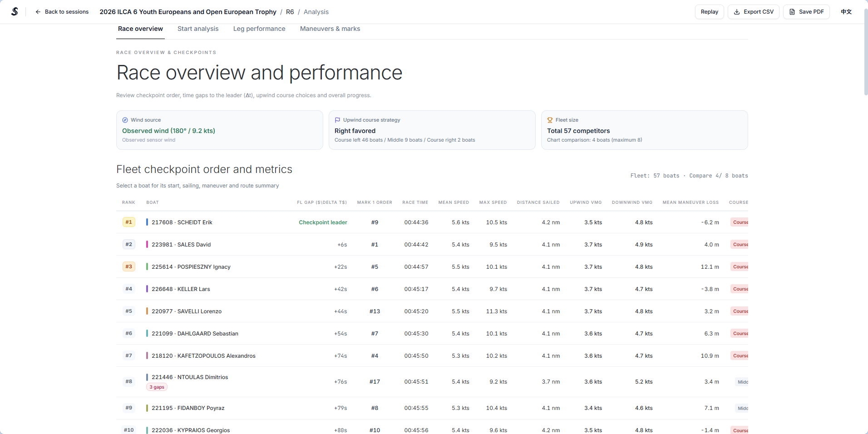Click the Observed wind (180° / 9.2 kts) text
Image resolution: width=868 pixels, height=434 pixels.
tap(168, 131)
